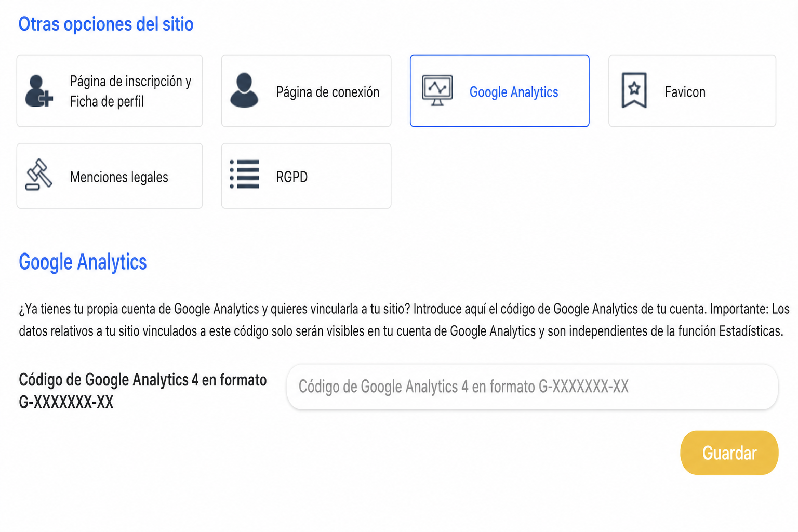
Task: Click the user-plus icon for Página de inscripción
Action: 39,91
